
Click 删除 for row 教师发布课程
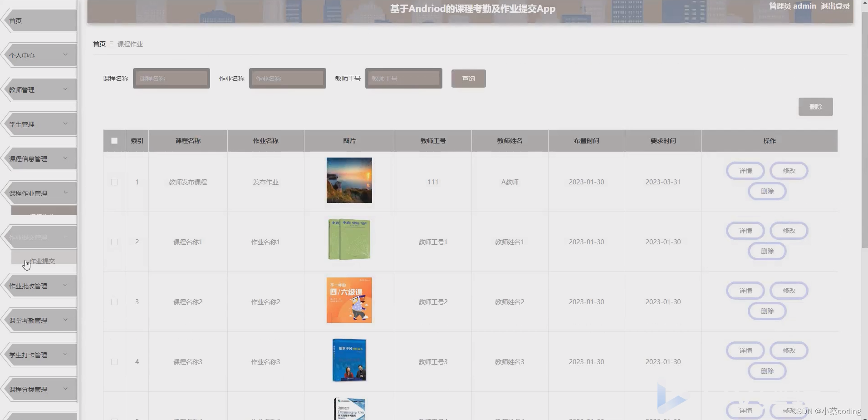pyautogui.click(x=767, y=191)
